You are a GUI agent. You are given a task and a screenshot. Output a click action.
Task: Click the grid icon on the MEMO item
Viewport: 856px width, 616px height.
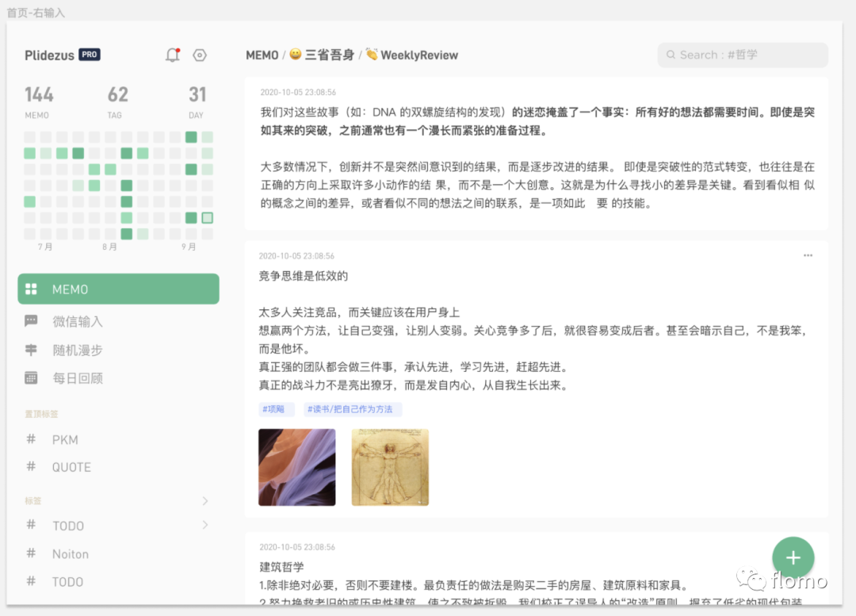point(31,289)
